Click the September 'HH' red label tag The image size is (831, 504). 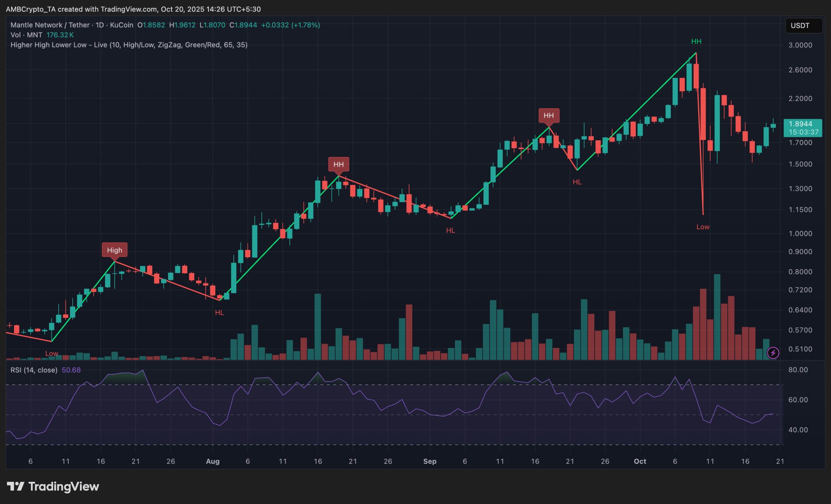coord(549,116)
